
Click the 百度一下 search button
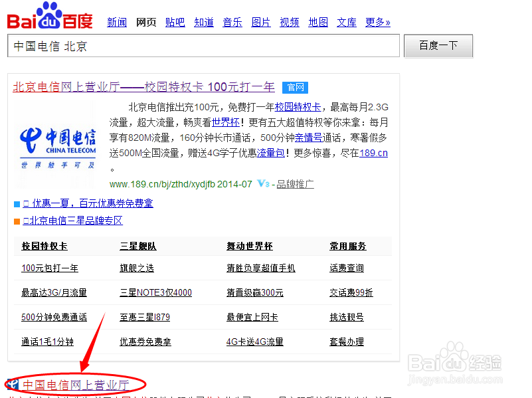pyautogui.click(x=438, y=46)
